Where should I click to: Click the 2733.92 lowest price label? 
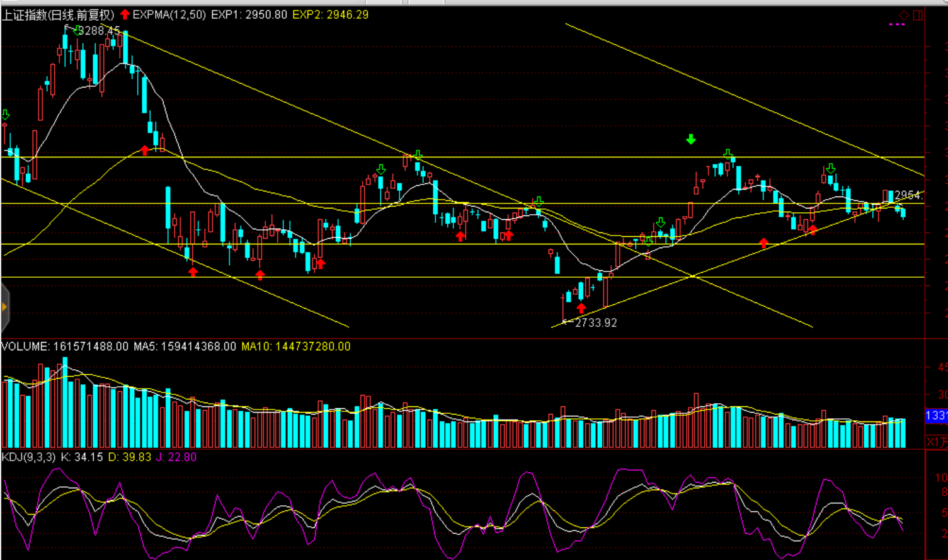(595, 323)
